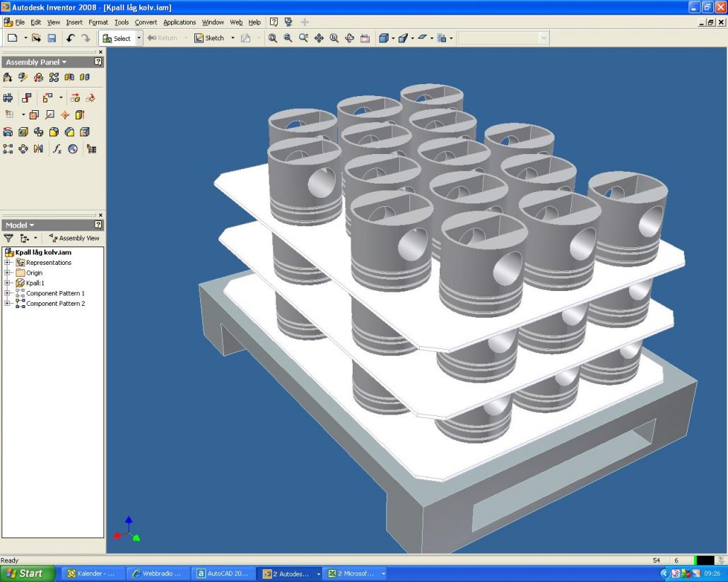Click the Save icon in the toolbar
The image size is (728, 582).
pyautogui.click(x=52, y=38)
